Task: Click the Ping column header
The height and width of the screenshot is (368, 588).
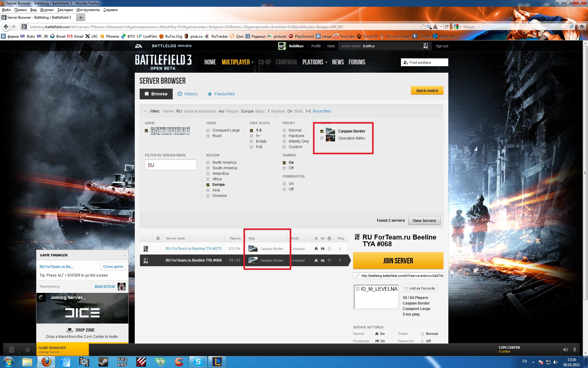Action: pos(340,238)
